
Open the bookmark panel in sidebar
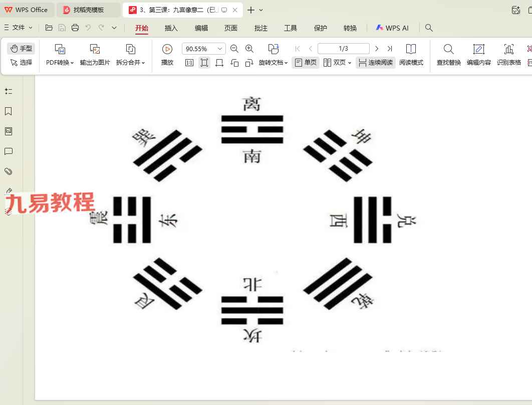click(x=8, y=111)
